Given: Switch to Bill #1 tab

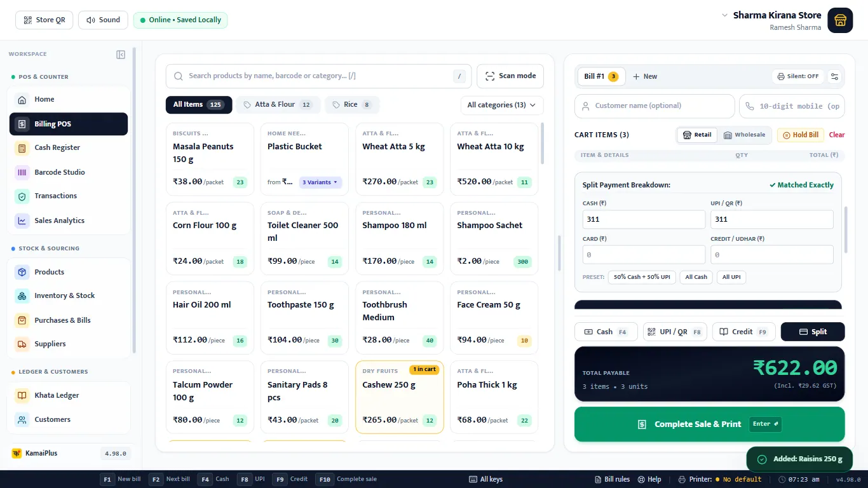Looking at the screenshot, I should coord(600,76).
